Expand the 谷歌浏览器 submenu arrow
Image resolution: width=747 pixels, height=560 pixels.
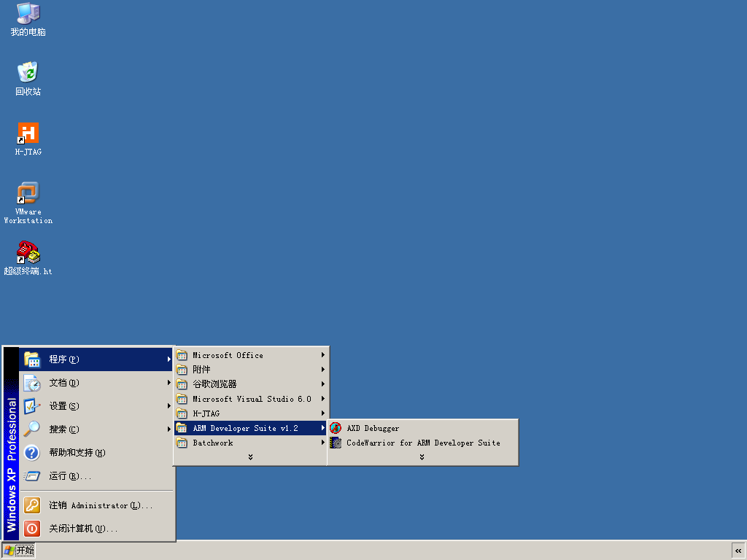pyautogui.click(x=322, y=384)
